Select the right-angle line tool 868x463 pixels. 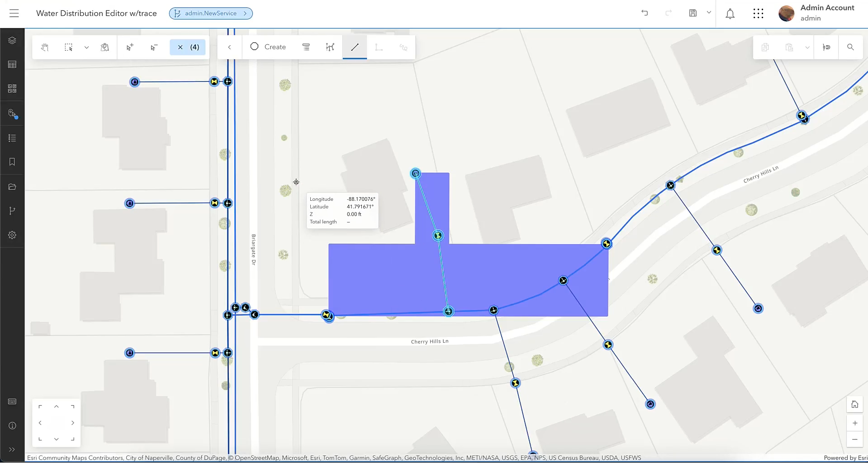379,47
